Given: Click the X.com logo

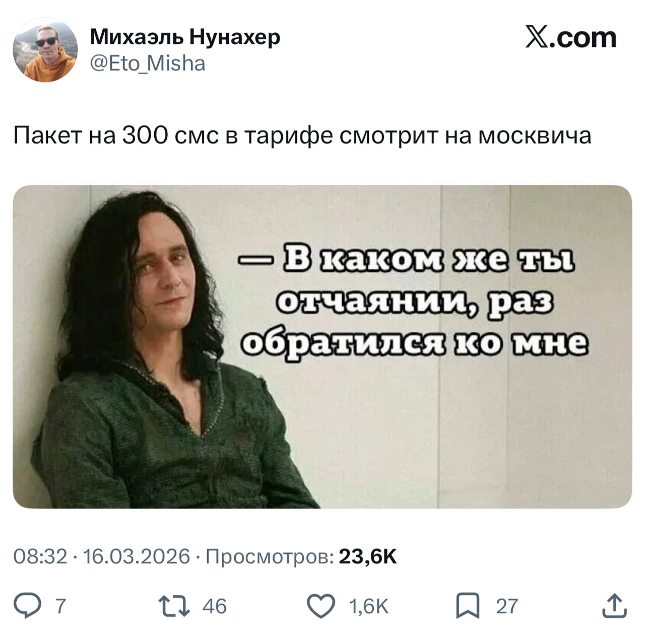Looking at the screenshot, I should pos(571,37).
